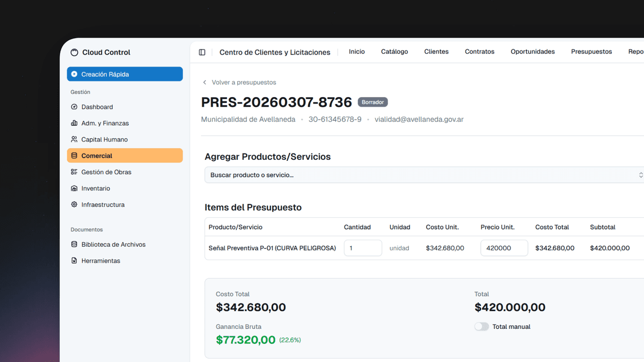Open Gestión de Obras

[125, 172]
